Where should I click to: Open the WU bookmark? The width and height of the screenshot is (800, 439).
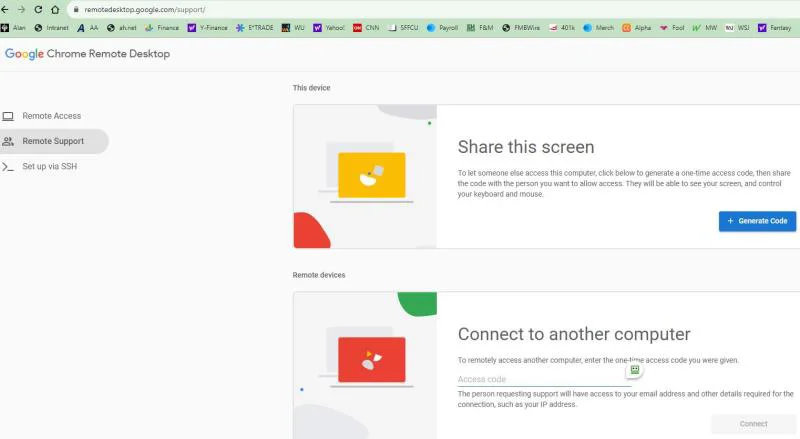tap(293, 28)
